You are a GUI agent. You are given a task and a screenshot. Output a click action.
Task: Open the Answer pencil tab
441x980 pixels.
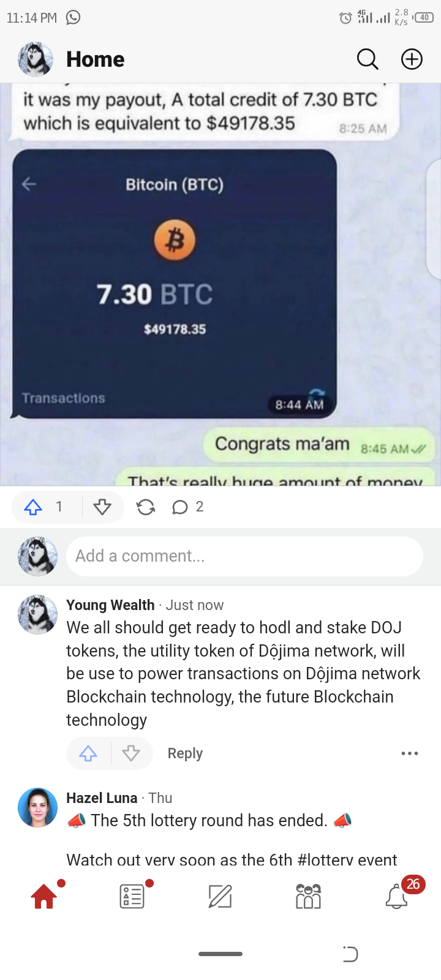[x=220, y=897]
